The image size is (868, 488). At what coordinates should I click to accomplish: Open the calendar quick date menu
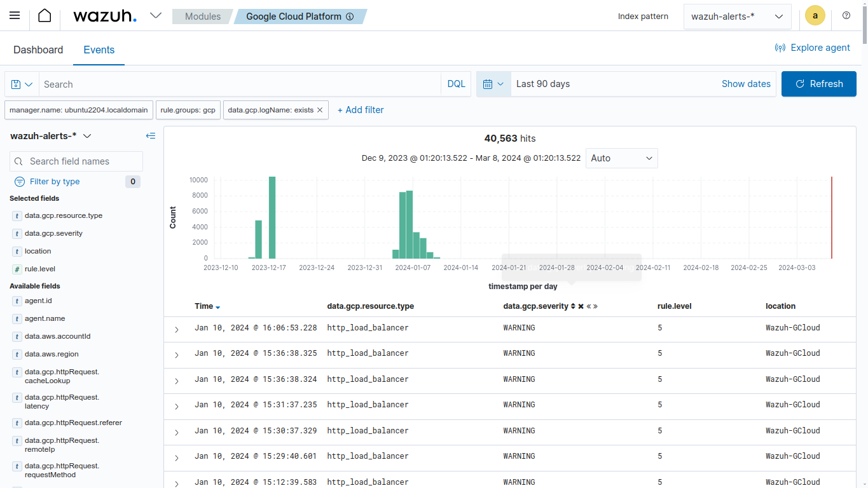[x=493, y=84]
